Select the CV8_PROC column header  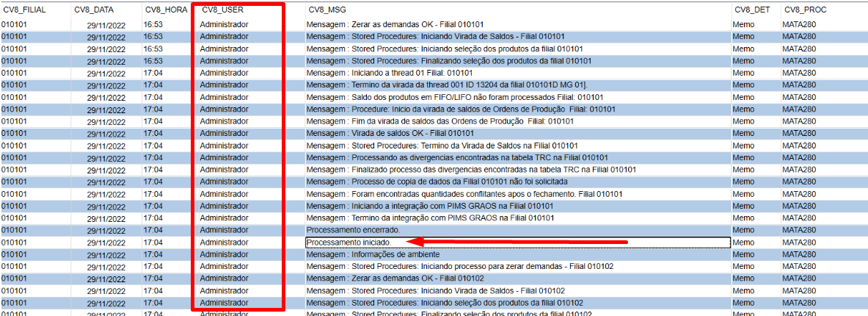(804, 10)
